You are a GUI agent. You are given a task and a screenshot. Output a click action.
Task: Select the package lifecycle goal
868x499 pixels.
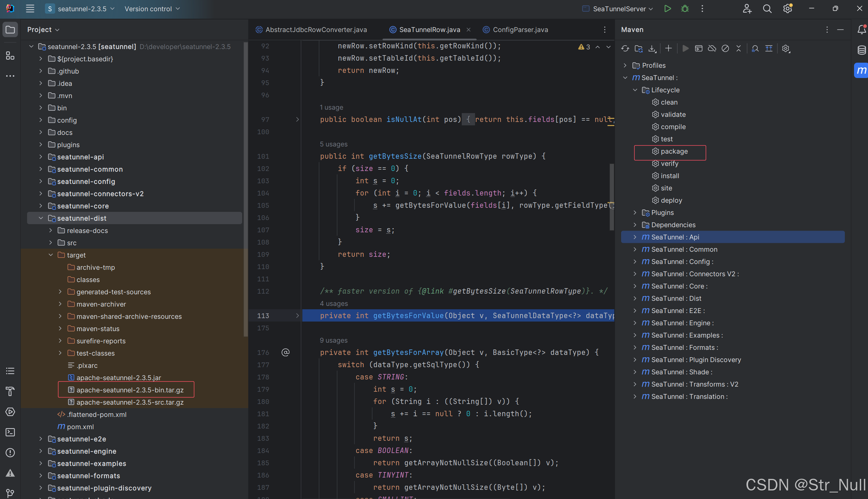tap(670, 151)
